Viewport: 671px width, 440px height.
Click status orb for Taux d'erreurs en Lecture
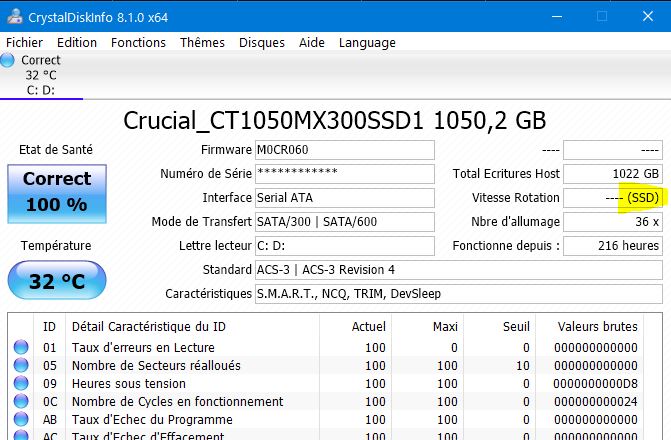(x=21, y=347)
